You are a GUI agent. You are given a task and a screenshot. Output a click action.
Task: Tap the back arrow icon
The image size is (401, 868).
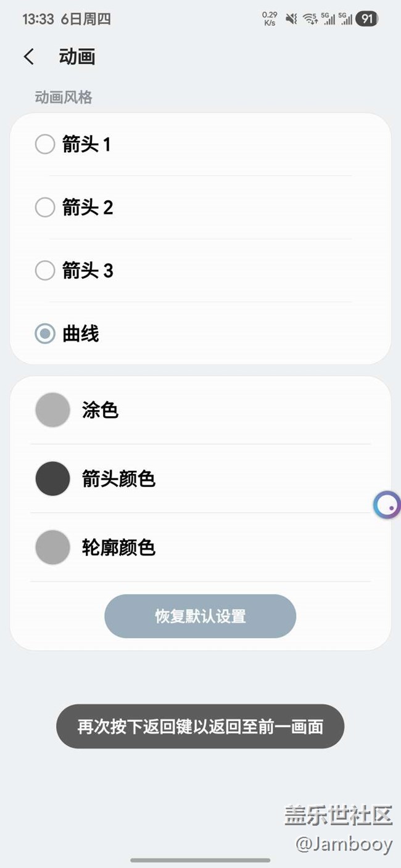[28, 57]
